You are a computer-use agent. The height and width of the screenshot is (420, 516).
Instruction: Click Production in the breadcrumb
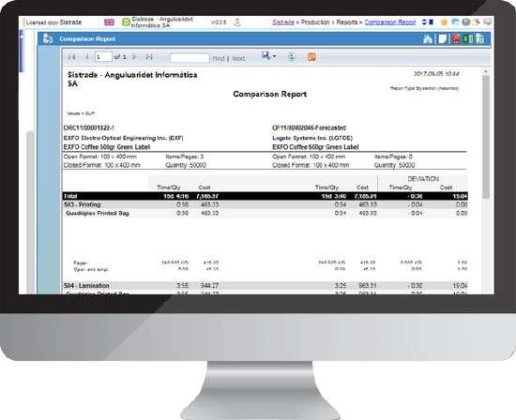point(315,22)
